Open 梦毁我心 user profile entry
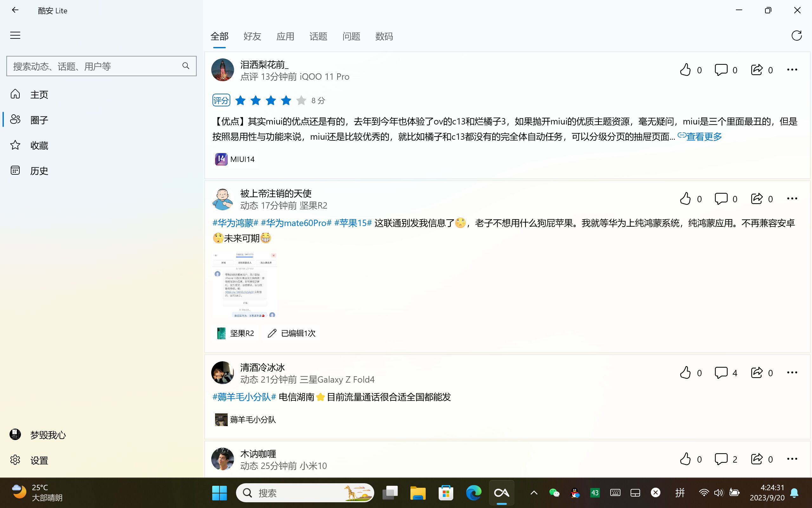 [101, 435]
